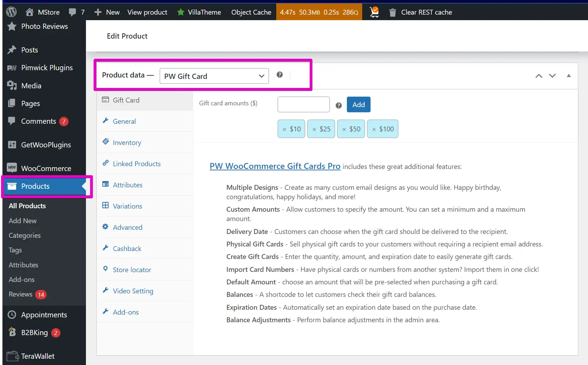Open PW WooCommerce Gift Cards Pro link

(275, 166)
